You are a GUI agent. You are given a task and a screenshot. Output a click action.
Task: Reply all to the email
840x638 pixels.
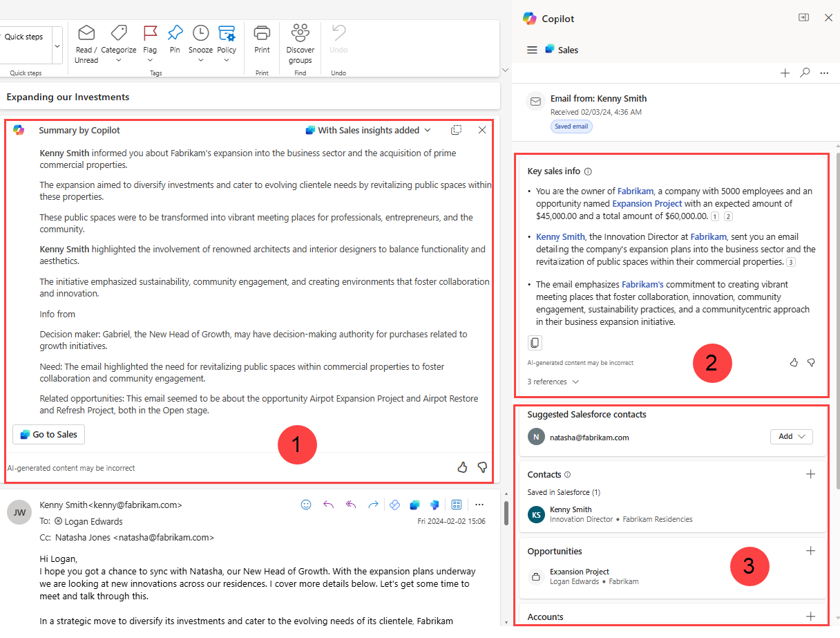pyautogui.click(x=351, y=505)
